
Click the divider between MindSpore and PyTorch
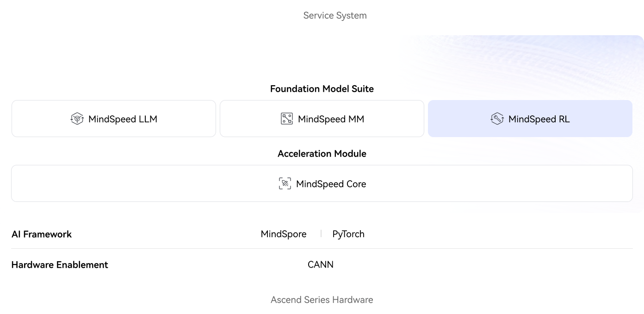321,234
